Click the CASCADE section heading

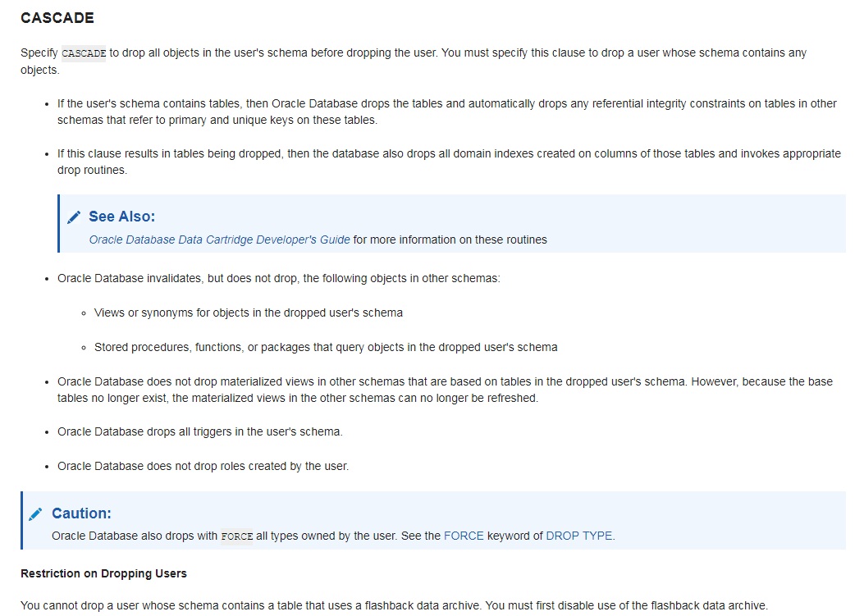[57, 17]
